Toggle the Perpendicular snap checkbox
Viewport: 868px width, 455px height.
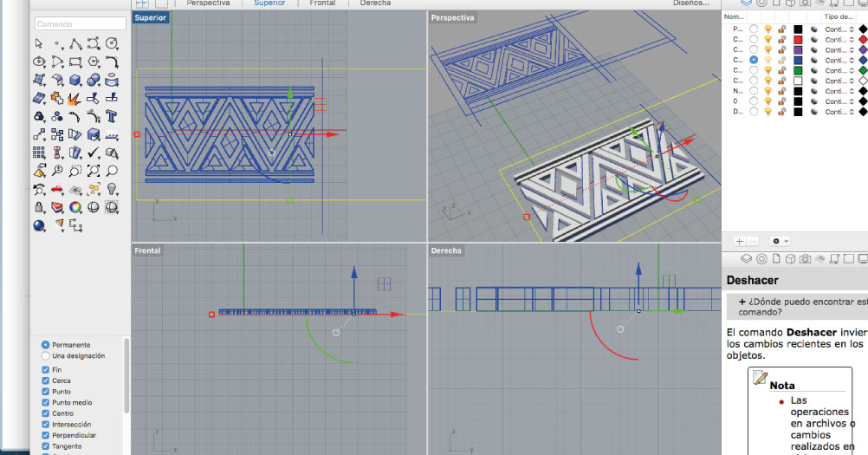click(x=45, y=435)
